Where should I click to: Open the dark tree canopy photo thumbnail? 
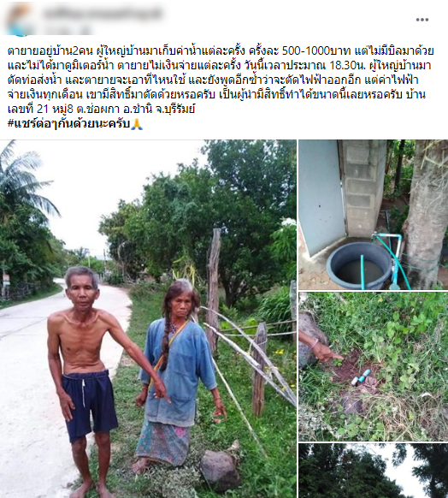click(373, 471)
